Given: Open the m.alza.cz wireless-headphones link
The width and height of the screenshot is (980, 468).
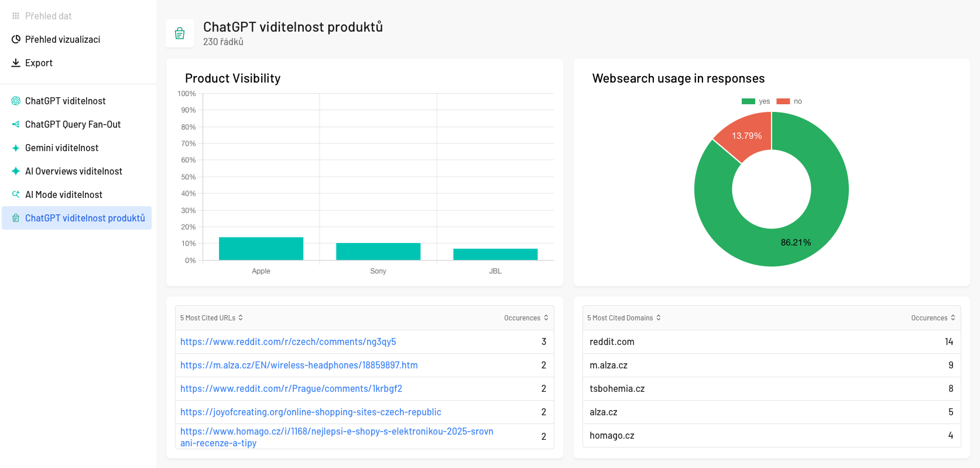Looking at the screenshot, I should (299, 365).
